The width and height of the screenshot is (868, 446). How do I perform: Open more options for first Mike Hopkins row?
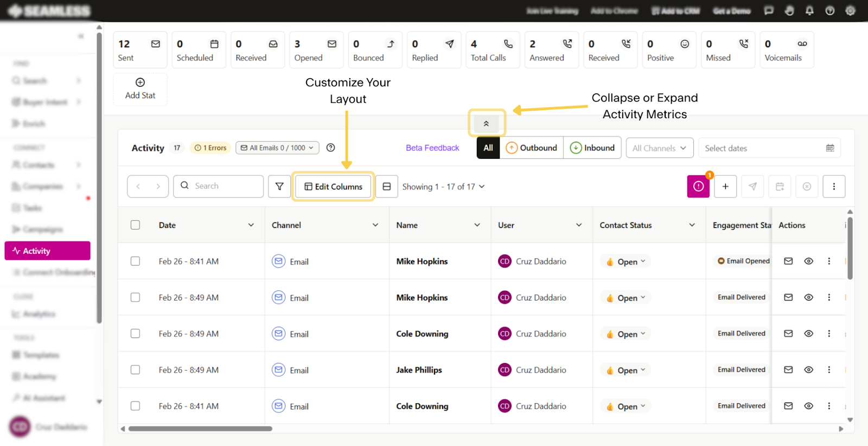tap(829, 261)
